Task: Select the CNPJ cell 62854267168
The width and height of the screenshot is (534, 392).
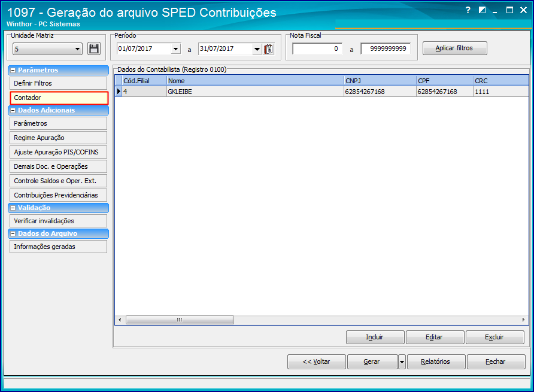Action: click(380, 92)
